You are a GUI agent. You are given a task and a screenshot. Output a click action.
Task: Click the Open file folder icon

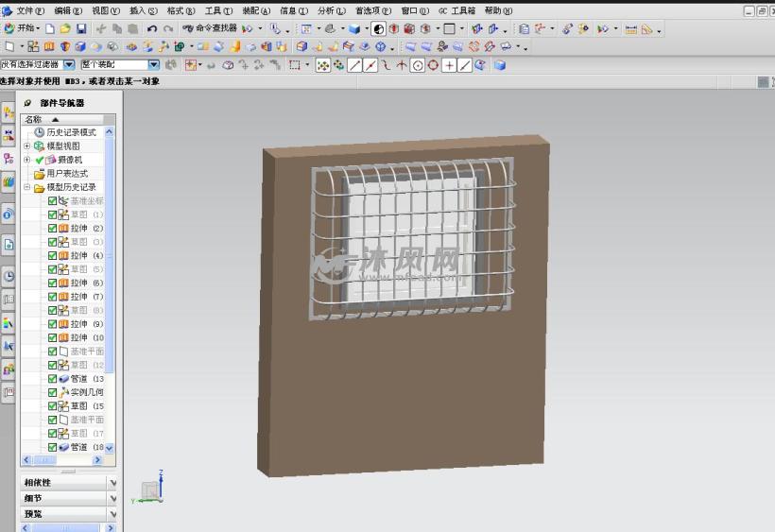(65, 29)
